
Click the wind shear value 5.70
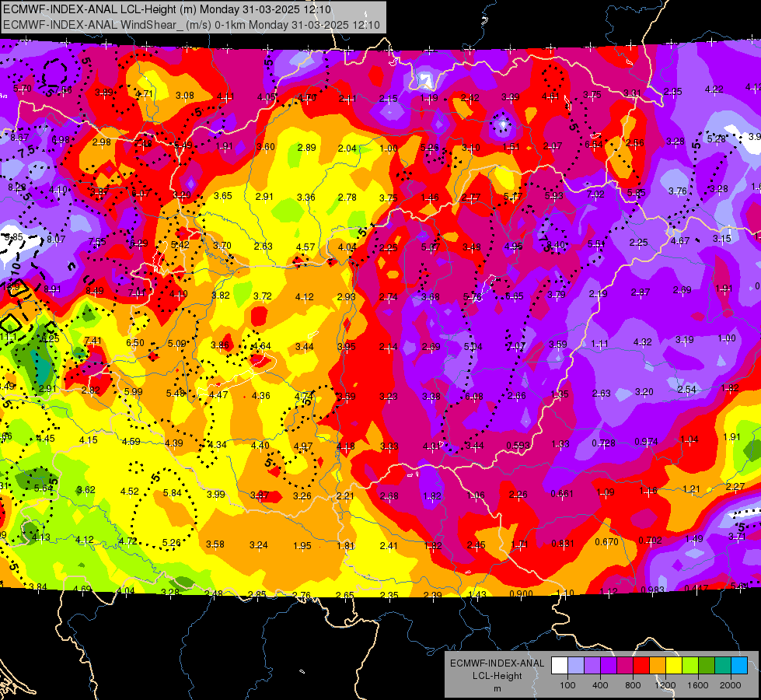pyautogui.click(x=23, y=89)
